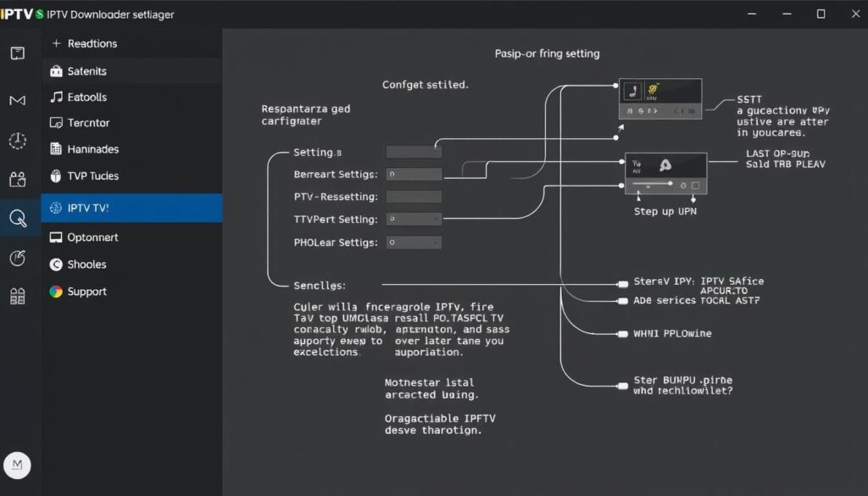This screenshot has width=868, height=496.
Task: Open the TTVPert Setting dropdown
Action: [x=414, y=220]
